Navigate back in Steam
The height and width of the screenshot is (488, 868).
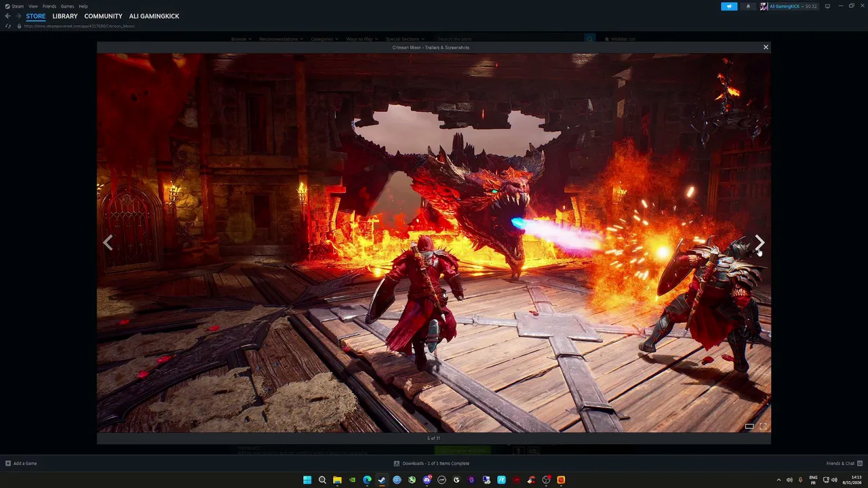(7, 16)
